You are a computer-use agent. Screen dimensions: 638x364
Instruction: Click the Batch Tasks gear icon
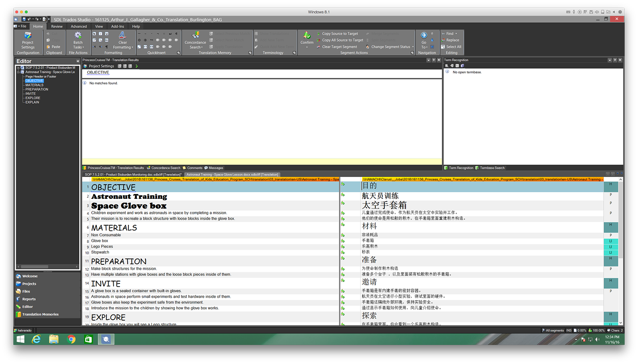coord(78,36)
